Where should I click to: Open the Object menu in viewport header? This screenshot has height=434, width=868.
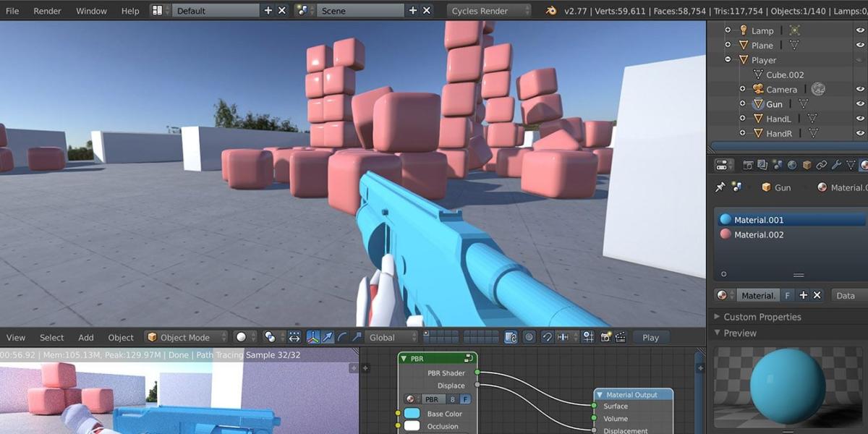[x=121, y=337]
